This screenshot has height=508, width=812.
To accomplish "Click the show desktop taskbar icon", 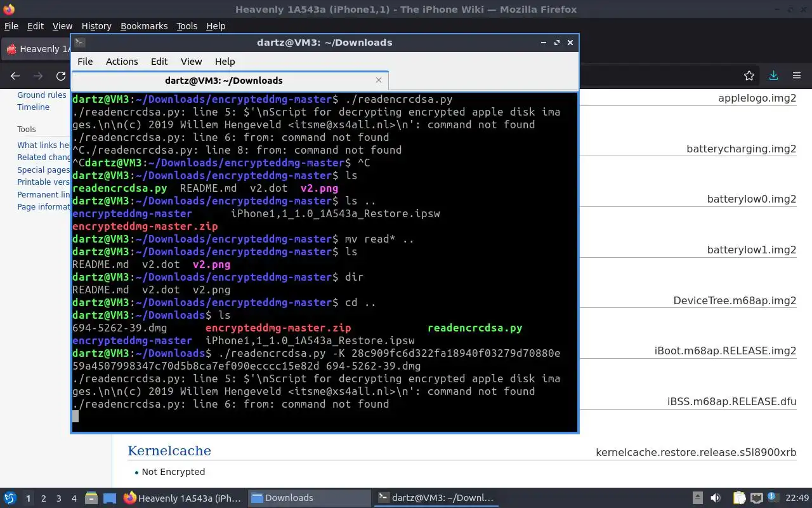I will click(109, 498).
